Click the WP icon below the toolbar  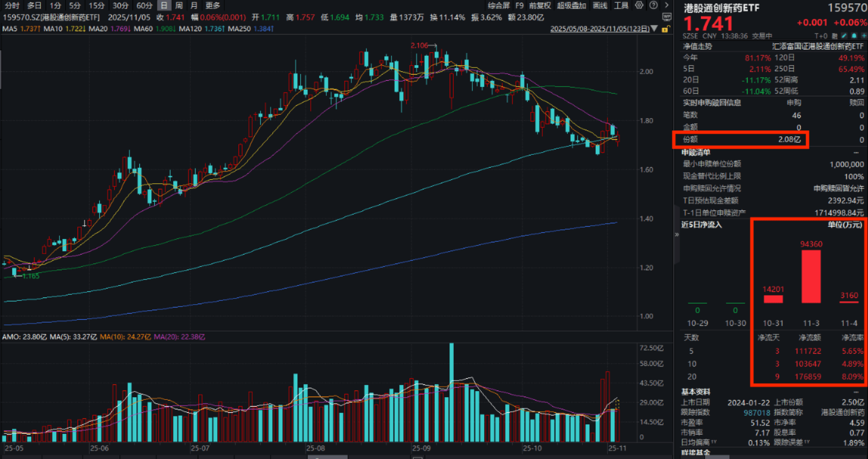pyautogui.click(x=666, y=17)
